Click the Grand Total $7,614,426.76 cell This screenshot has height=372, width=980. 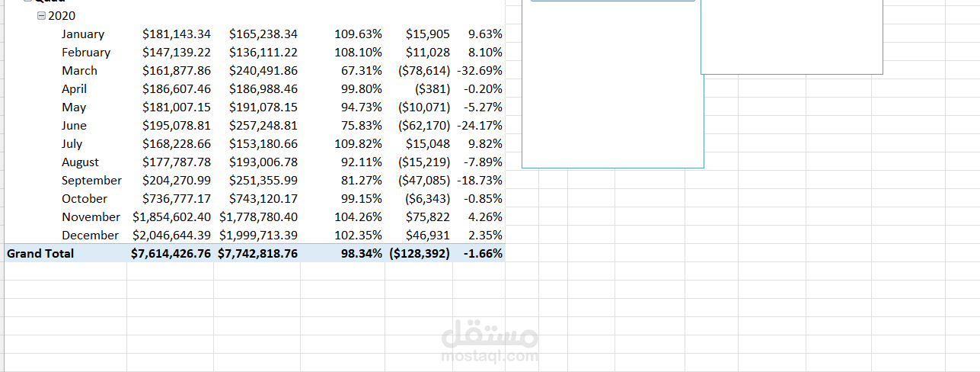point(171,254)
